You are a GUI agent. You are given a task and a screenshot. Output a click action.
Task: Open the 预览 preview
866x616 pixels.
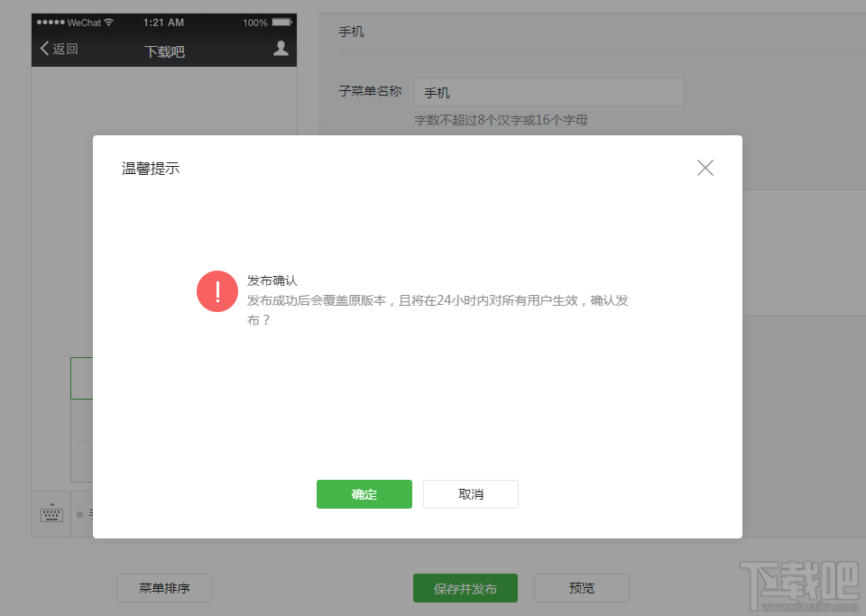(x=581, y=588)
